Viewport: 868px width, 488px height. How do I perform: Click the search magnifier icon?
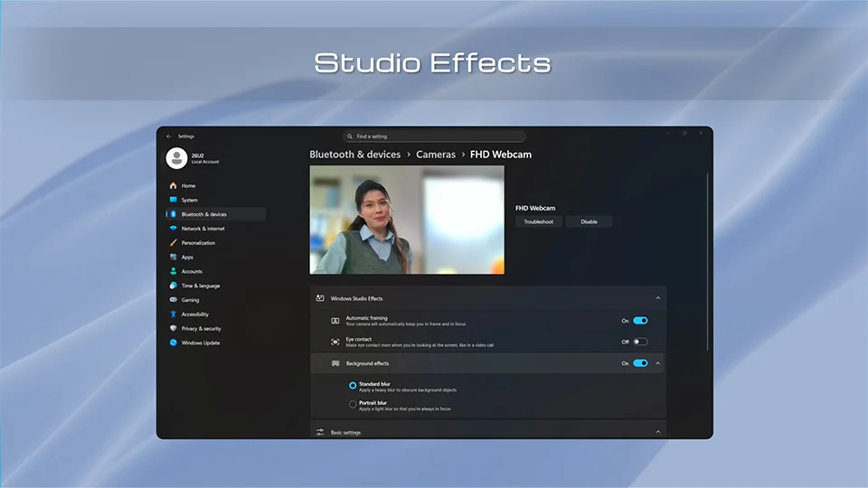coord(350,136)
